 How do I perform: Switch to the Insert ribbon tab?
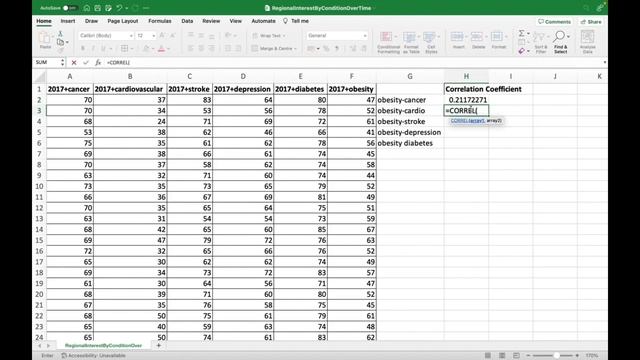tap(68, 21)
